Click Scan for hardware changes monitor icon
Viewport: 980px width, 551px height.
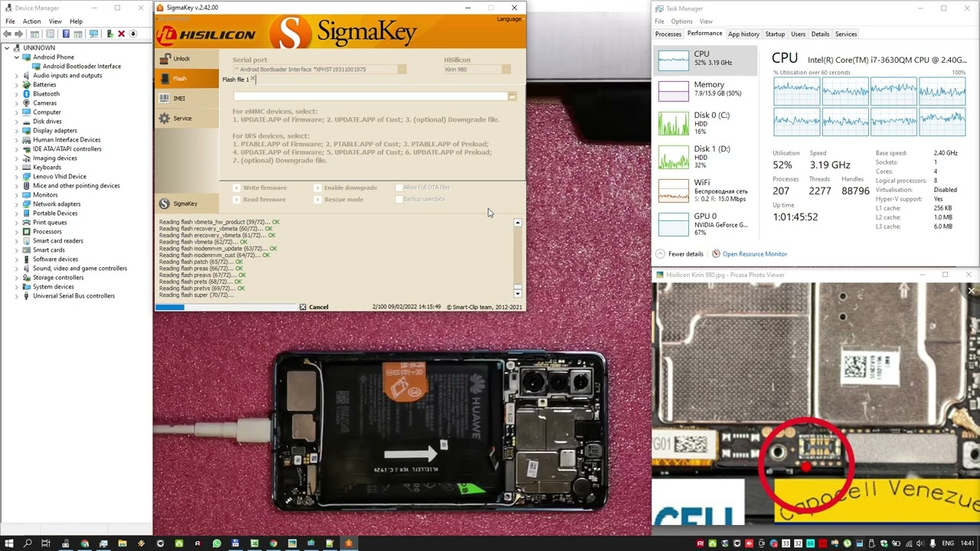click(93, 34)
